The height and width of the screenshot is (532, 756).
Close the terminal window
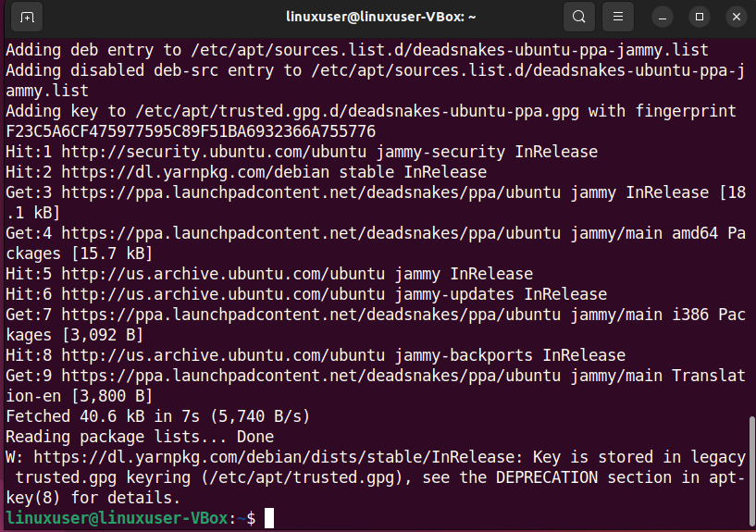click(x=734, y=17)
